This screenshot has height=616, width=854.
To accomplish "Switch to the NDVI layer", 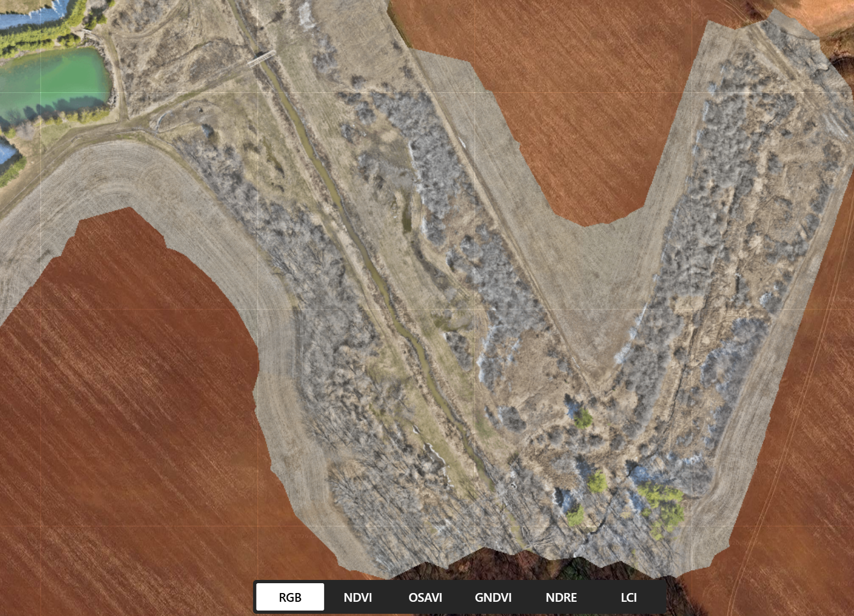I will point(358,597).
